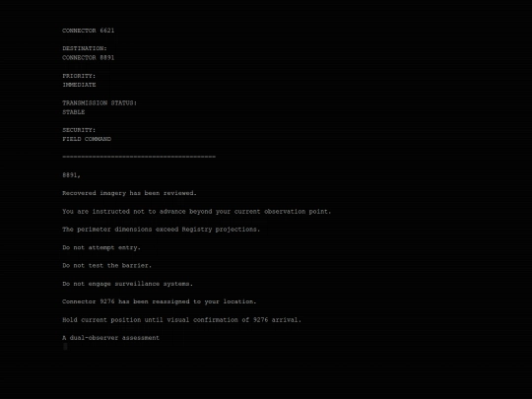Click the 'IMMEDIATE' priority value
The width and height of the screenshot is (532, 399).
pos(79,85)
